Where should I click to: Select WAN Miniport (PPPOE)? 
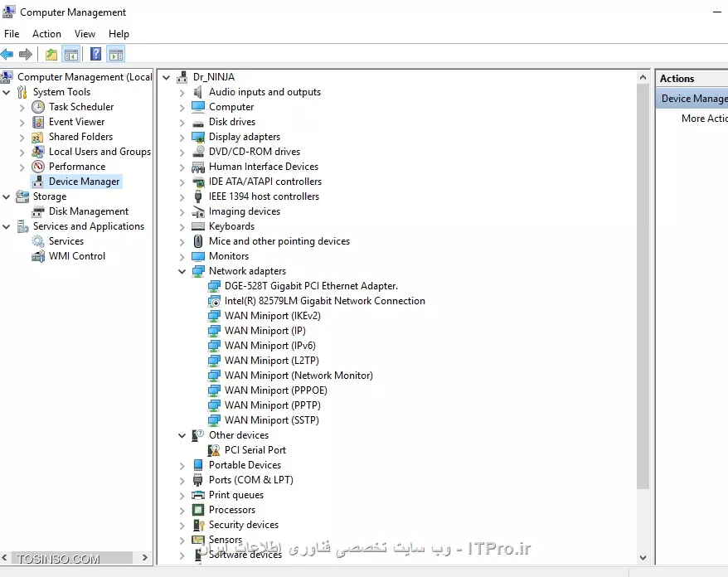coord(276,390)
